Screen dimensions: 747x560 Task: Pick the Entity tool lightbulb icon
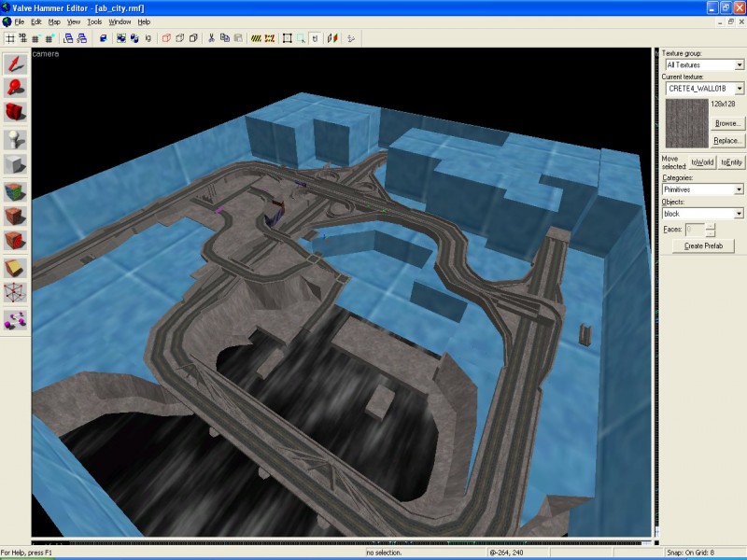(x=15, y=140)
